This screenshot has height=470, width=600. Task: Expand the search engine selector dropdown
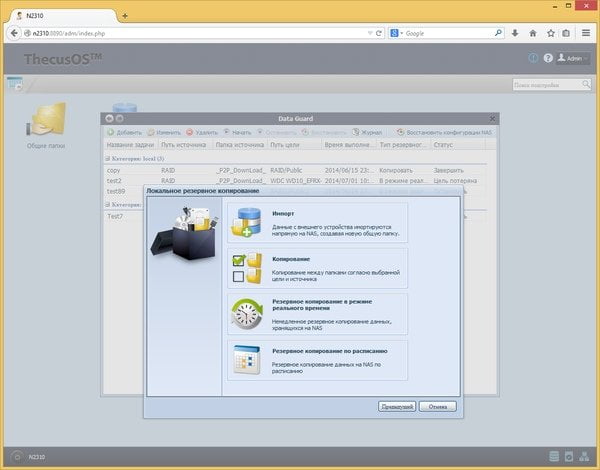397,33
